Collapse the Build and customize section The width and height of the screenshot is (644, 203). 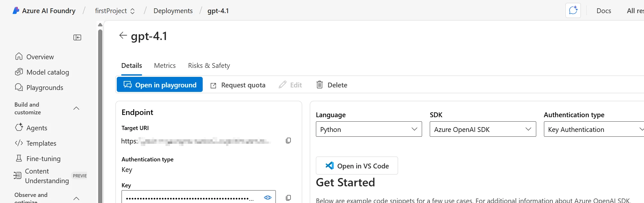76,108
